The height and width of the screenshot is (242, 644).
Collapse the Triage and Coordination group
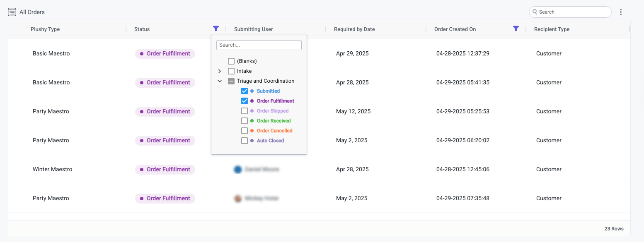tap(220, 81)
